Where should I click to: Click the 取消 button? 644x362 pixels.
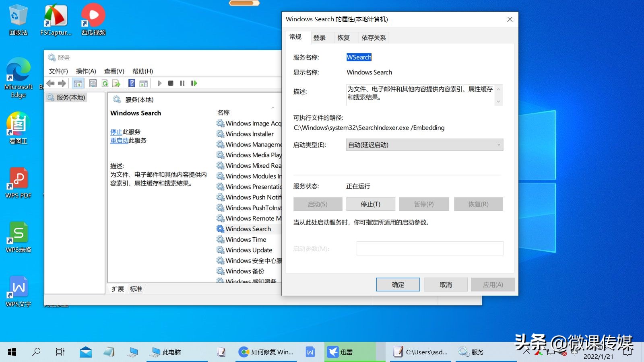click(446, 284)
